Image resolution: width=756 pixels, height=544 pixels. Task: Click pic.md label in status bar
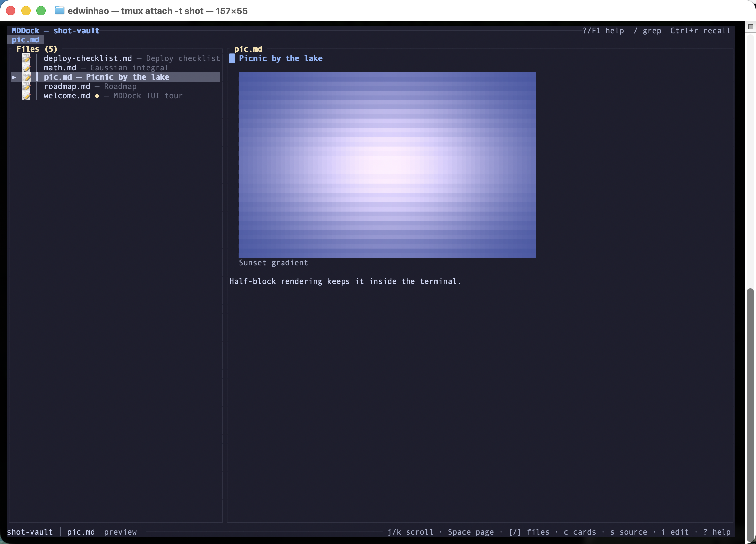tap(81, 532)
